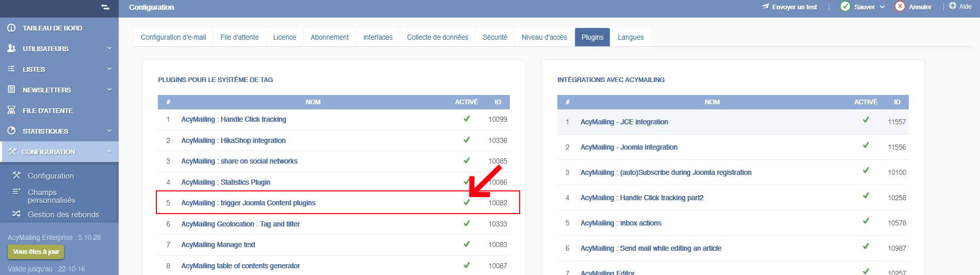980x275 pixels.
Task: Expand the Newsletters menu chevron
Action: [109, 89]
